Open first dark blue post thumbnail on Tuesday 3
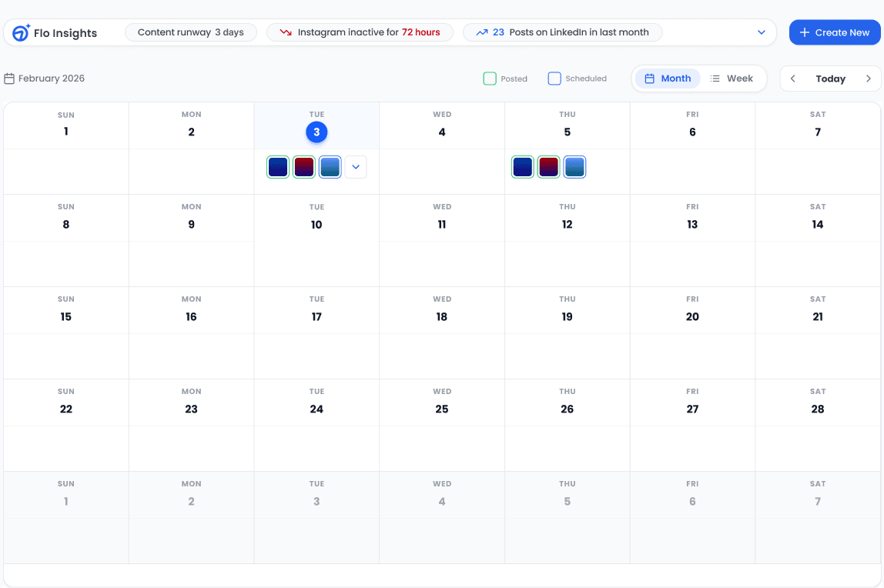 coord(278,167)
